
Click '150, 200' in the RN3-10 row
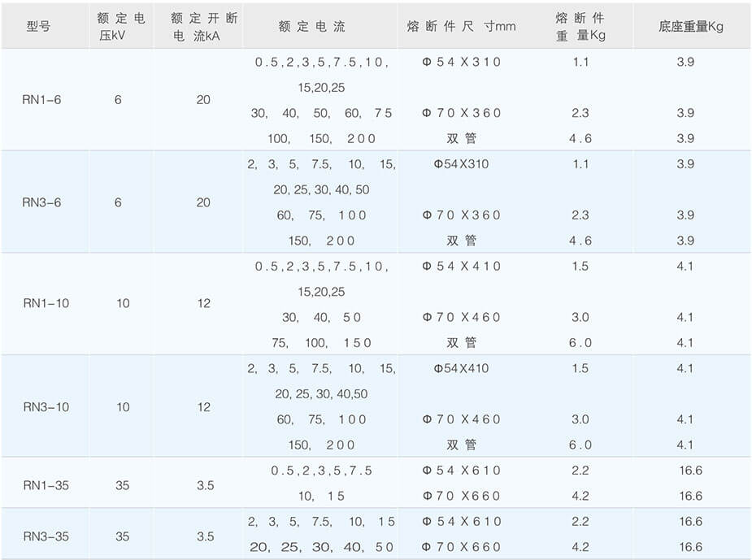[x=321, y=445]
